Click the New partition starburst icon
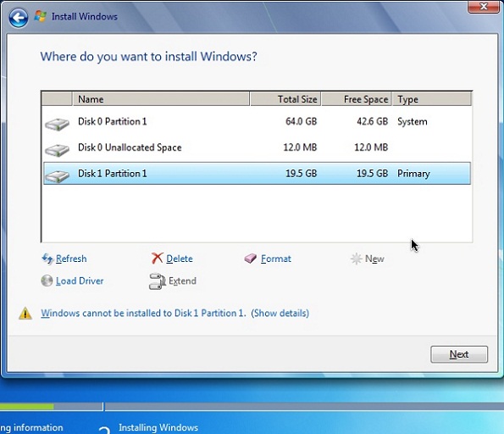This screenshot has height=434, width=504. pos(356,259)
